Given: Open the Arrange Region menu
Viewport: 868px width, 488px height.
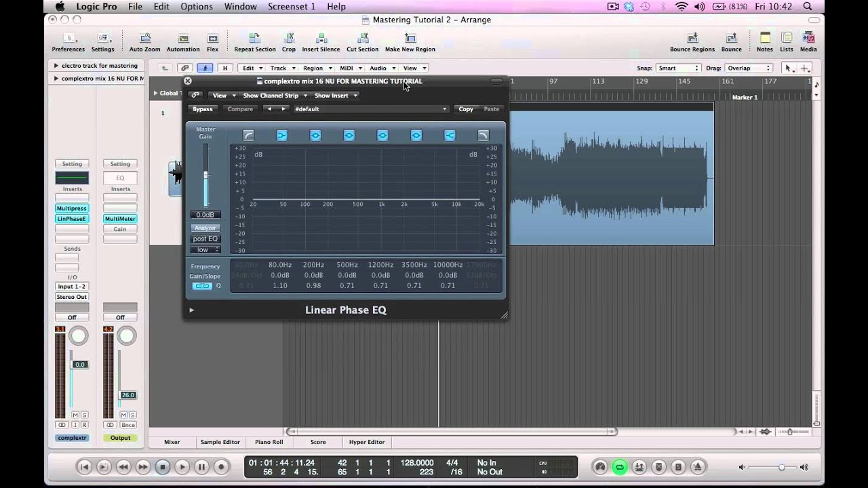Looking at the screenshot, I should 317,68.
